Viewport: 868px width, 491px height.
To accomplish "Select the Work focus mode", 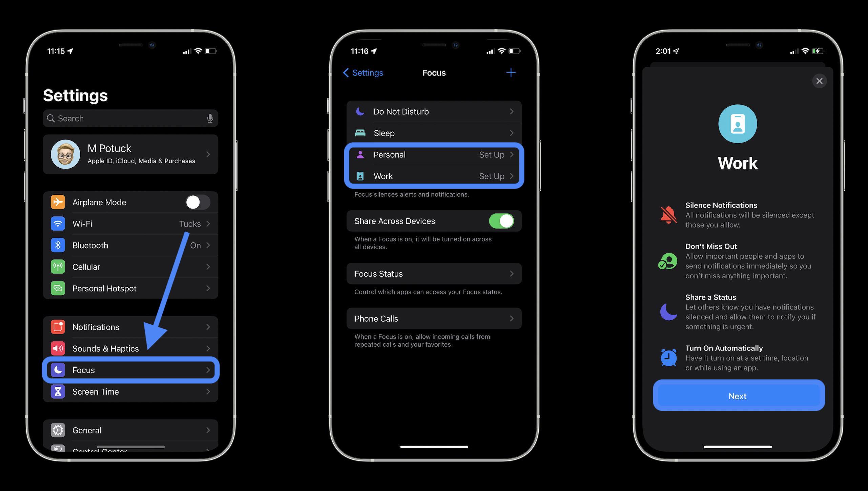I will tap(434, 176).
